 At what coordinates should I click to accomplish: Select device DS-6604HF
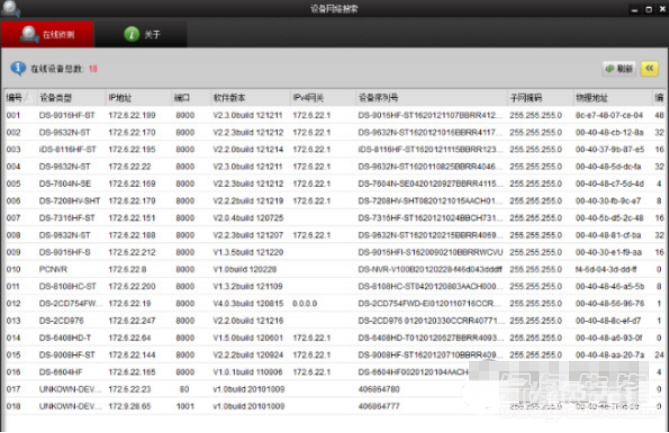[x=61, y=372]
